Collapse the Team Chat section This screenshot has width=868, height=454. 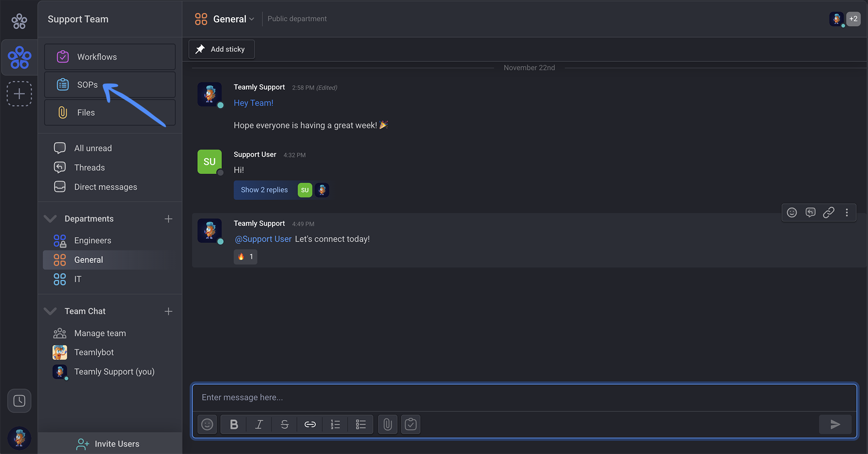tap(50, 311)
